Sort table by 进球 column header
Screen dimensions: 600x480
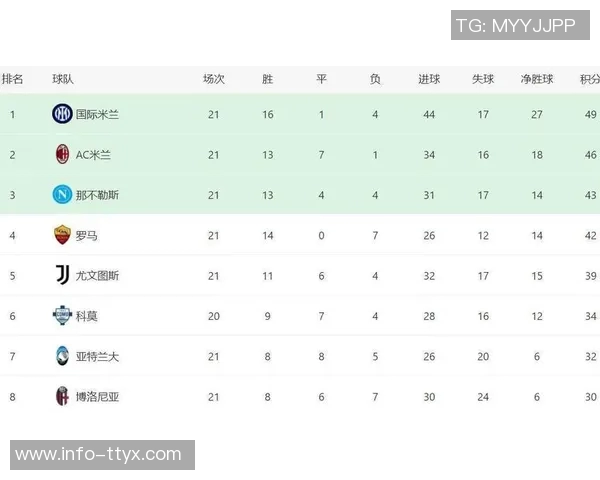pos(429,79)
